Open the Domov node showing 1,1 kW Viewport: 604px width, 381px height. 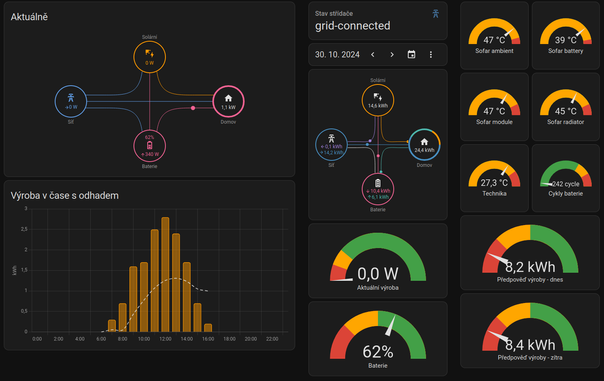coord(228,101)
